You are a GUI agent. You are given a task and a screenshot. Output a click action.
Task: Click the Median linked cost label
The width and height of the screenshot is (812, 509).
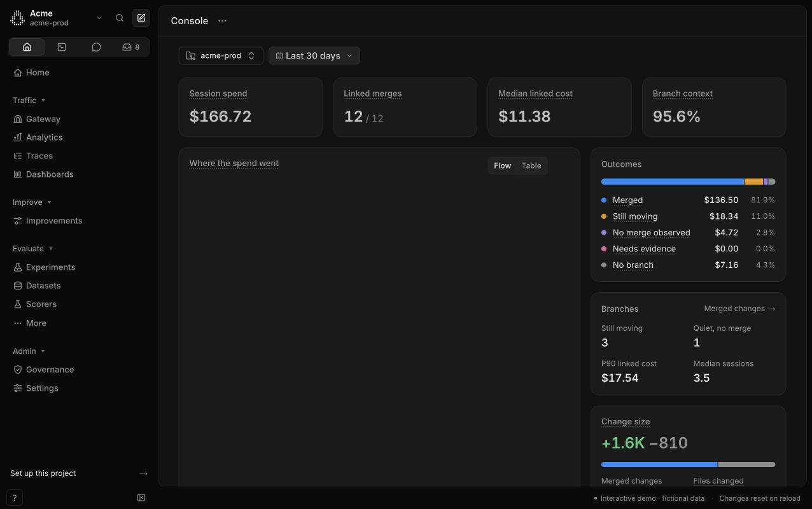tap(535, 94)
